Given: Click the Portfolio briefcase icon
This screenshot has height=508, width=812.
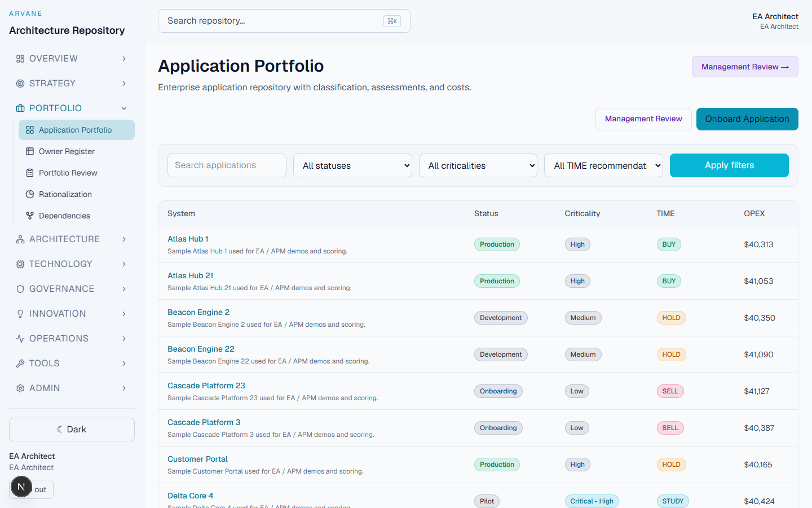Looking at the screenshot, I should coord(20,108).
